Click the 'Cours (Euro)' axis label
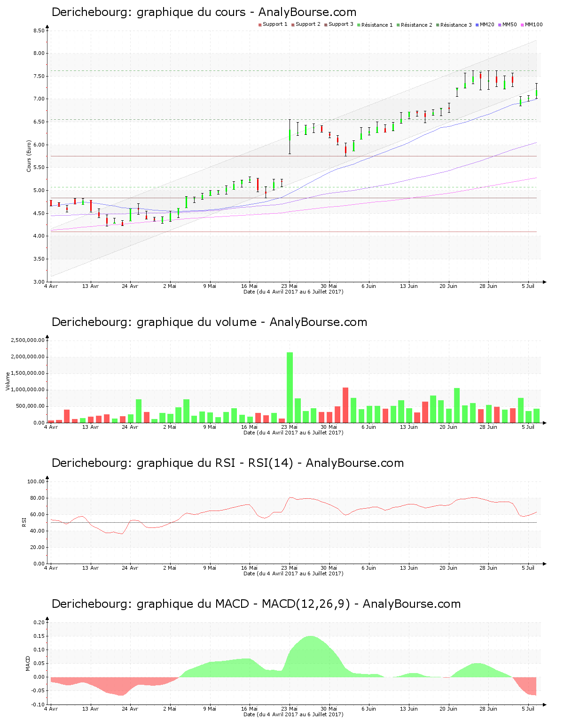This screenshot has height=728, width=564. click(x=29, y=156)
